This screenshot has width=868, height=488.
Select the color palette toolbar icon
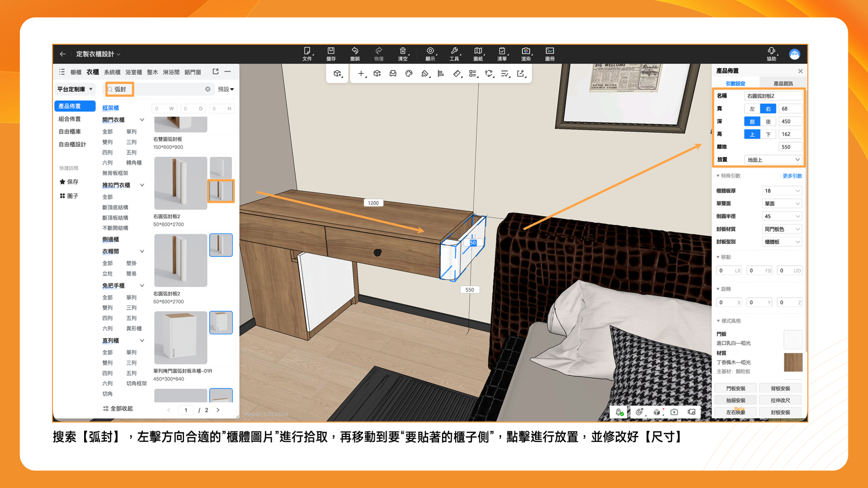[x=409, y=74]
